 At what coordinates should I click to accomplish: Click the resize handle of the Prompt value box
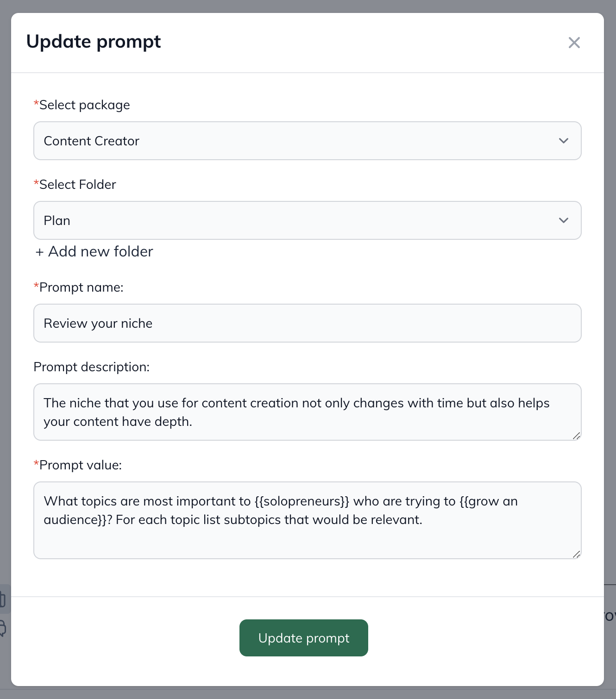pos(576,554)
